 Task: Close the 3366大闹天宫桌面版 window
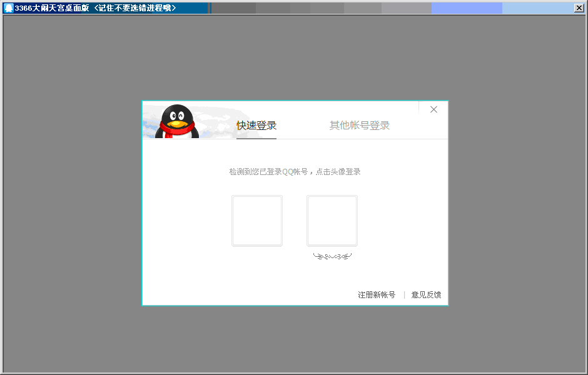pyautogui.click(x=579, y=8)
